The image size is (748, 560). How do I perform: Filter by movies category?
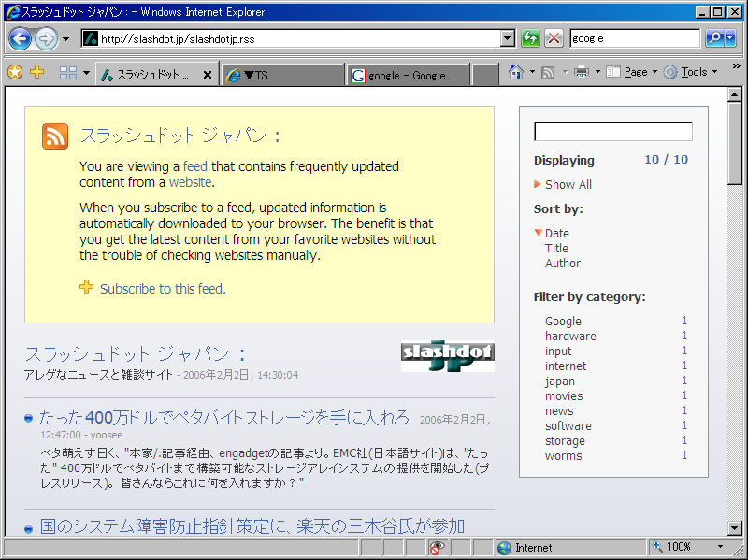564,396
